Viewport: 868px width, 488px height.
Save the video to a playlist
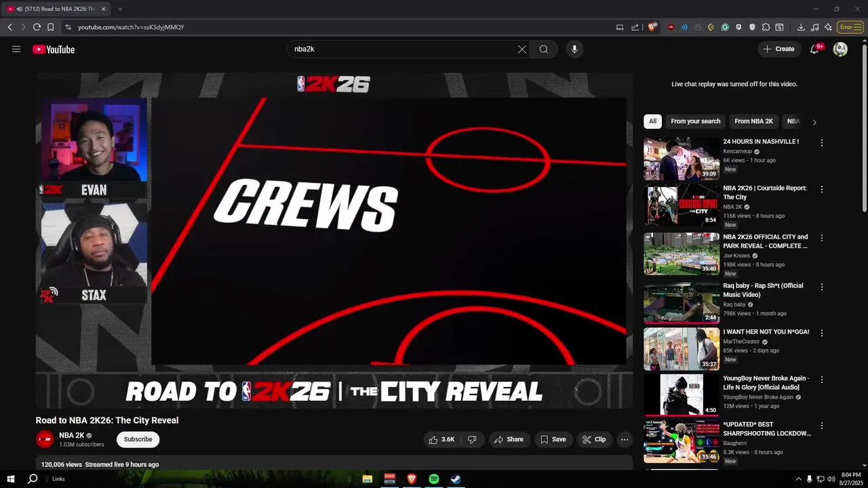point(553,439)
